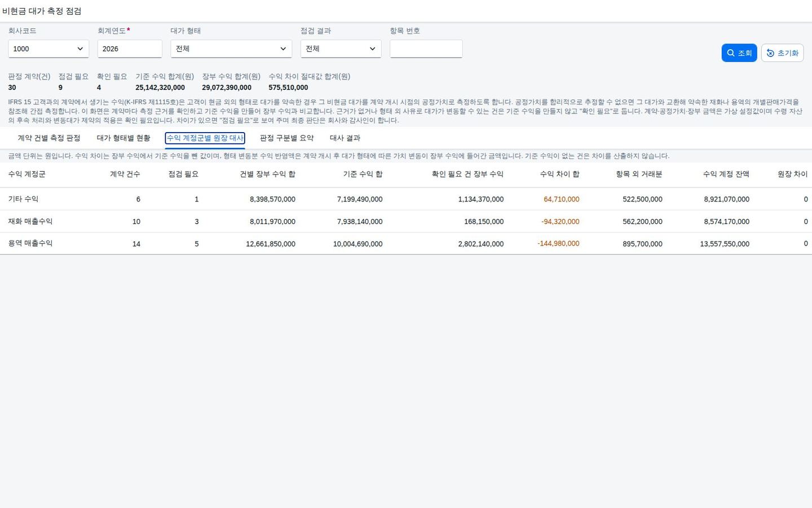Click the 수익 차이 합 column header
The height and width of the screenshot is (508, 812).
(x=559, y=174)
